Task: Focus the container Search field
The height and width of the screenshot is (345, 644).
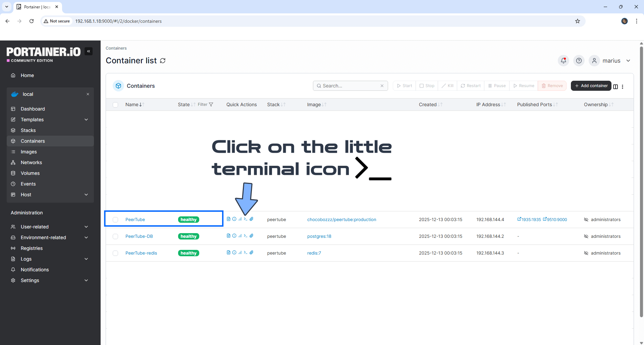Action: pyautogui.click(x=350, y=86)
